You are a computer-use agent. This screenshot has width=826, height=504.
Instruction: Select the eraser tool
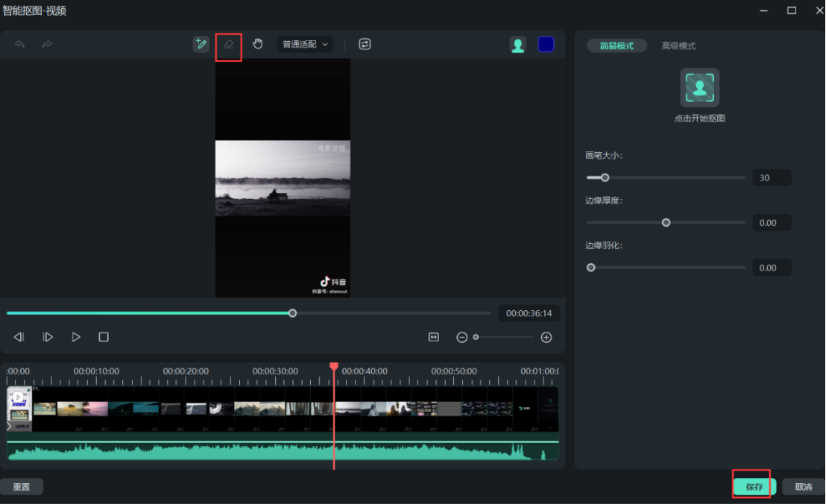click(229, 44)
